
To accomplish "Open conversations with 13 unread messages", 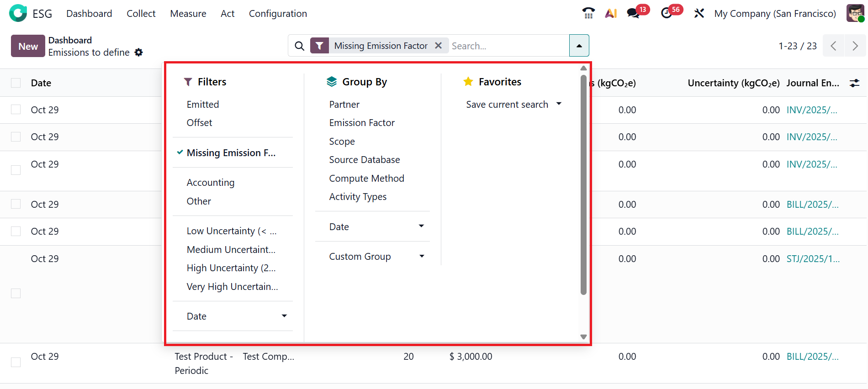I will coord(634,13).
